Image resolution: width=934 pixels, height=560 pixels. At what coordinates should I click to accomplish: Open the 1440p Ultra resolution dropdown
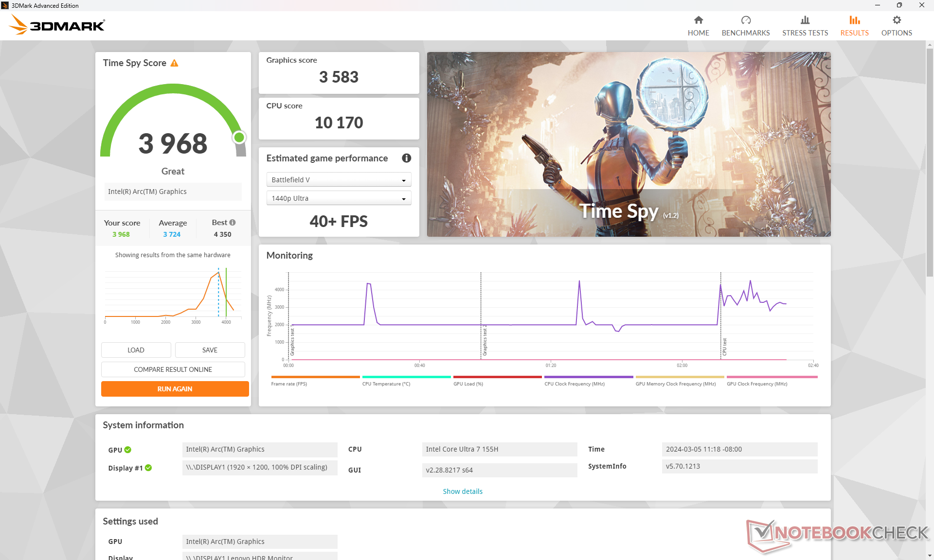(x=339, y=198)
